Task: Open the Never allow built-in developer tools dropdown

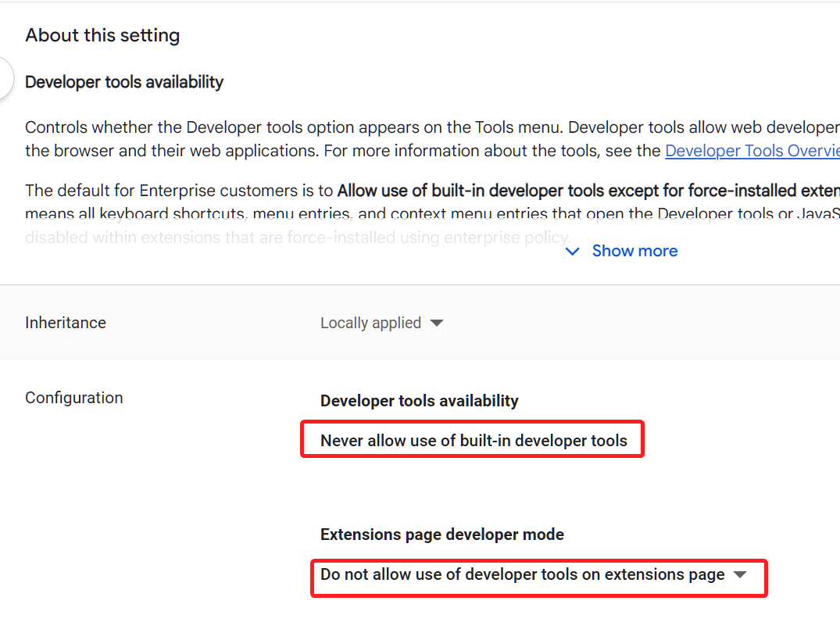Action: click(473, 440)
